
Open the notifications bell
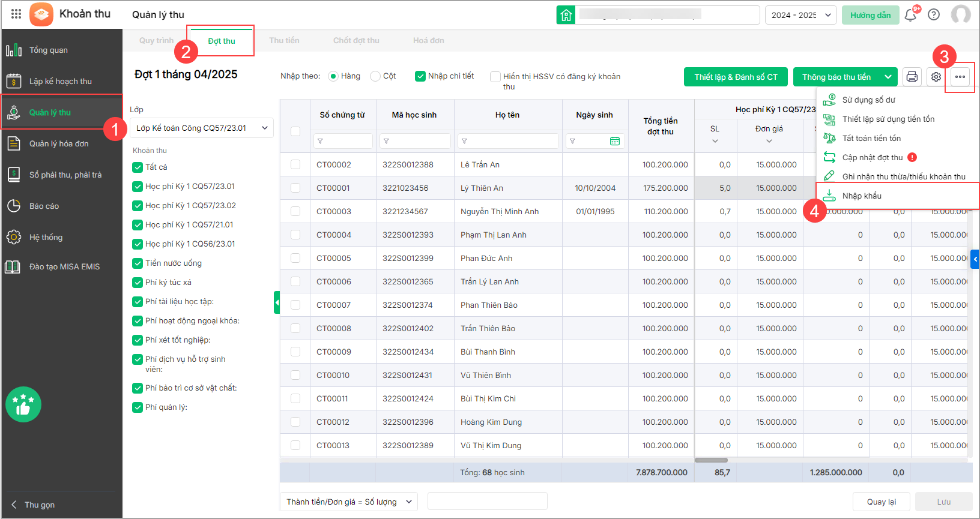tap(910, 15)
